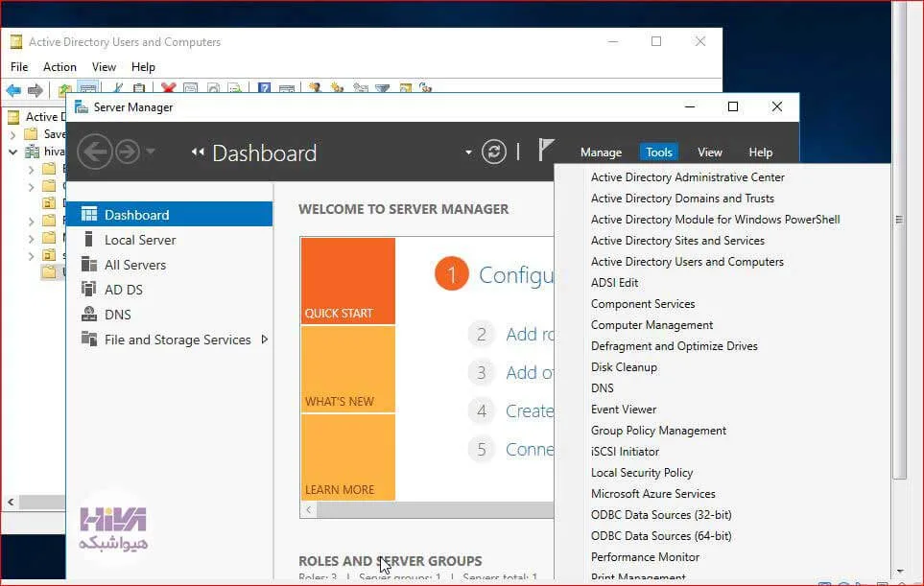
Task: Select the LEARN MORE tile
Action: (347, 457)
